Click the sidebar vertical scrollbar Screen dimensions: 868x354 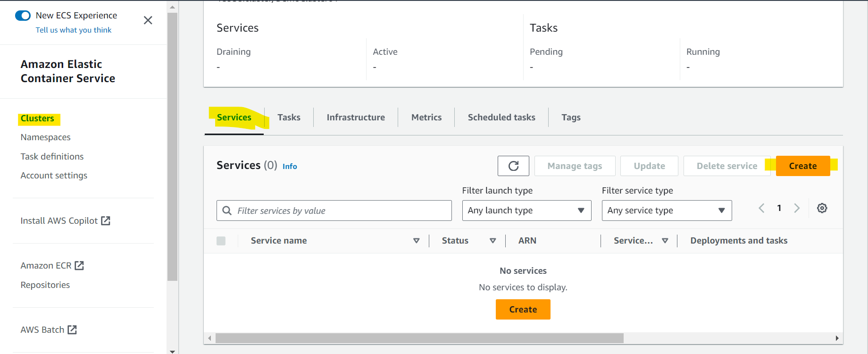(x=172, y=146)
